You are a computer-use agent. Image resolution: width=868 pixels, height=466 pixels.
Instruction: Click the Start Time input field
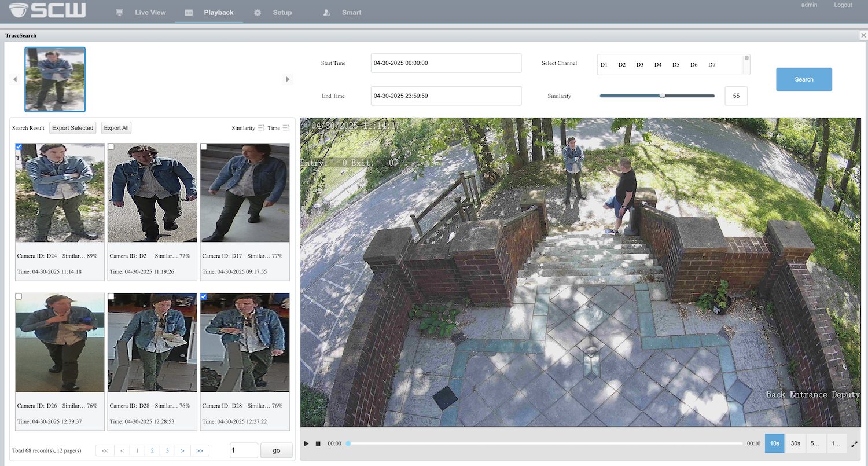coord(446,63)
